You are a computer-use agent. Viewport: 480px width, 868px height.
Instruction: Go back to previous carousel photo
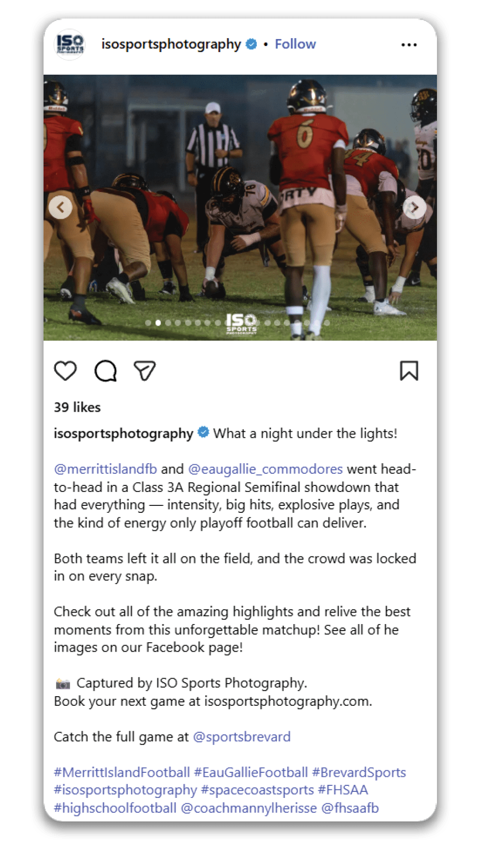click(61, 207)
